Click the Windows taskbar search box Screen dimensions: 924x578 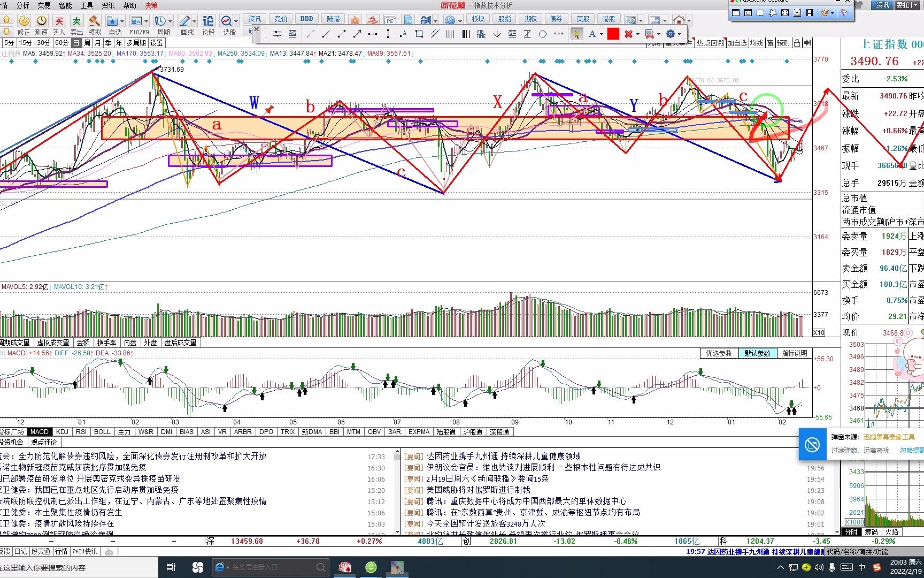pos(79,567)
